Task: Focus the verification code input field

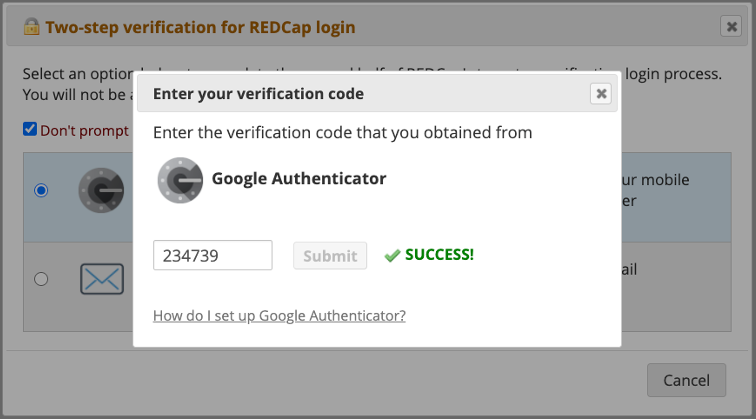Action: [213, 255]
